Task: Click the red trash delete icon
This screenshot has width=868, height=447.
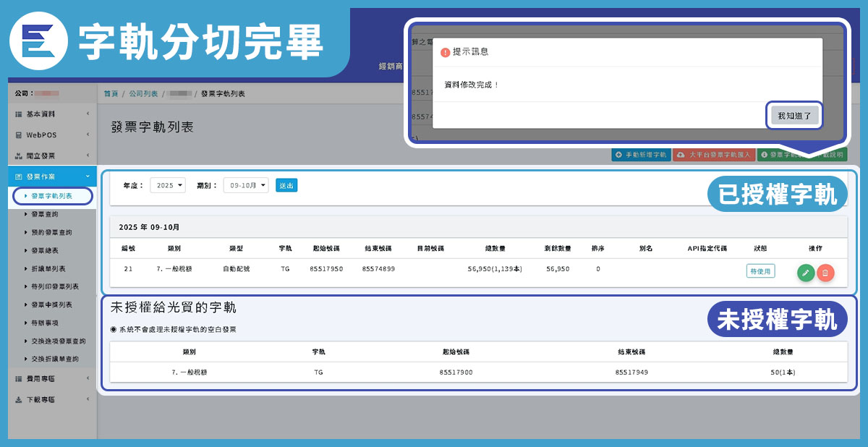Action: pos(825,272)
